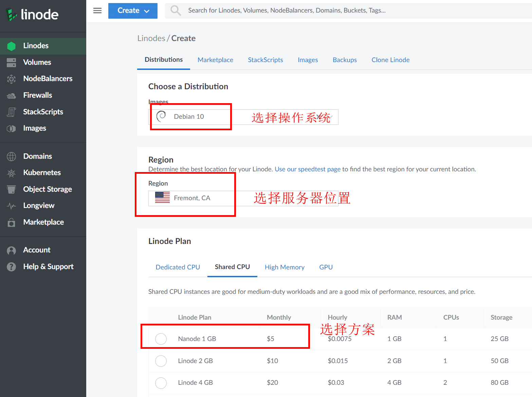Click the Longview pulse icon

(11, 206)
